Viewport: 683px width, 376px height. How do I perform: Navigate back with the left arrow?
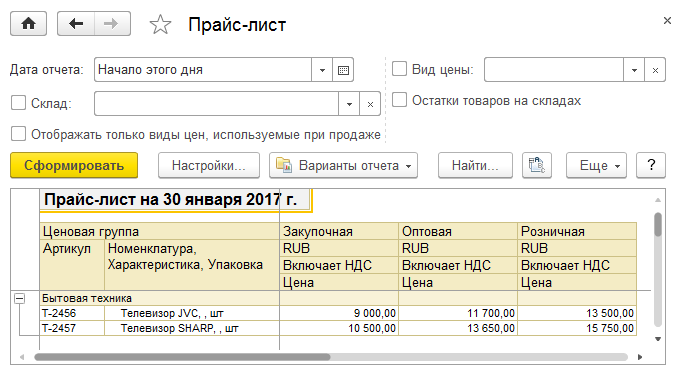tap(76, 24)
